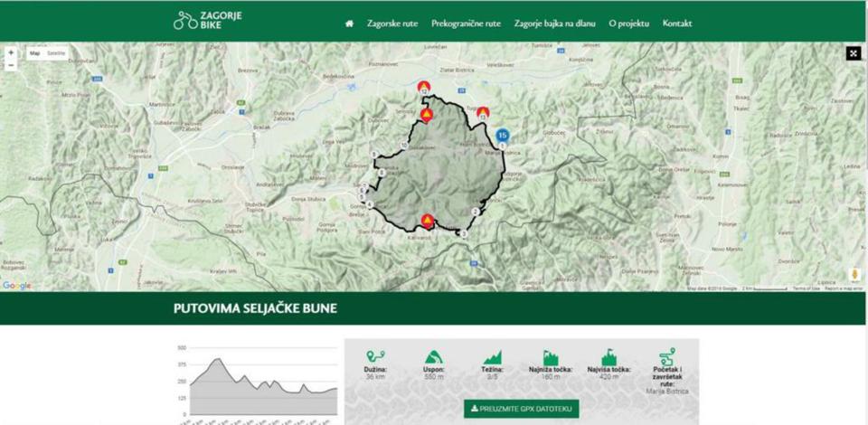Go to the Kontakt page
Image resolution: width=868 pixels, height=425 pixels.
677,24
